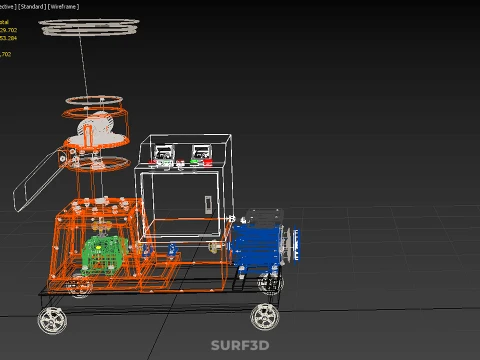The image size is (480, 360).
Task: Select the front-right caster wheel
Action: (x=265, y=317)
